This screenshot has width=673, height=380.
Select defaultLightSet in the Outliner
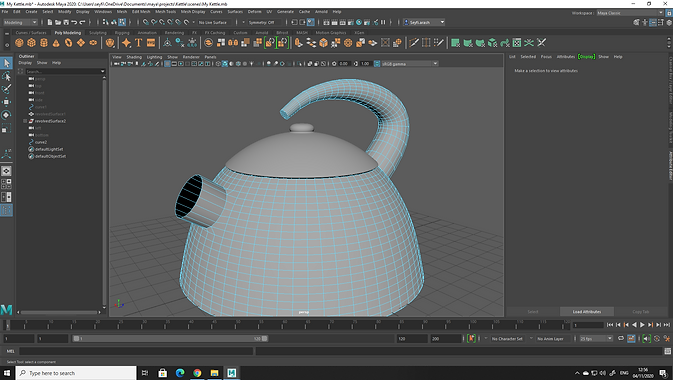tap(49, 149)
